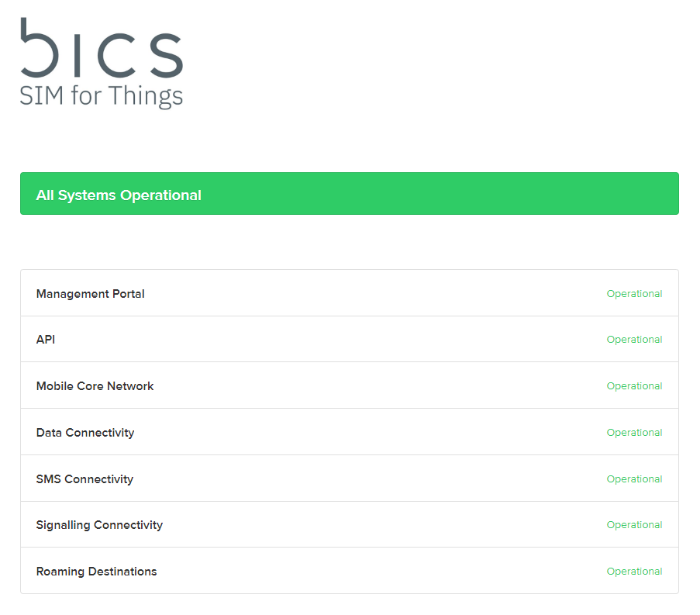Screen dimensions: 700x615
Task: Click the word 'SIM' in the logo tagline
Action: [42, 95]
